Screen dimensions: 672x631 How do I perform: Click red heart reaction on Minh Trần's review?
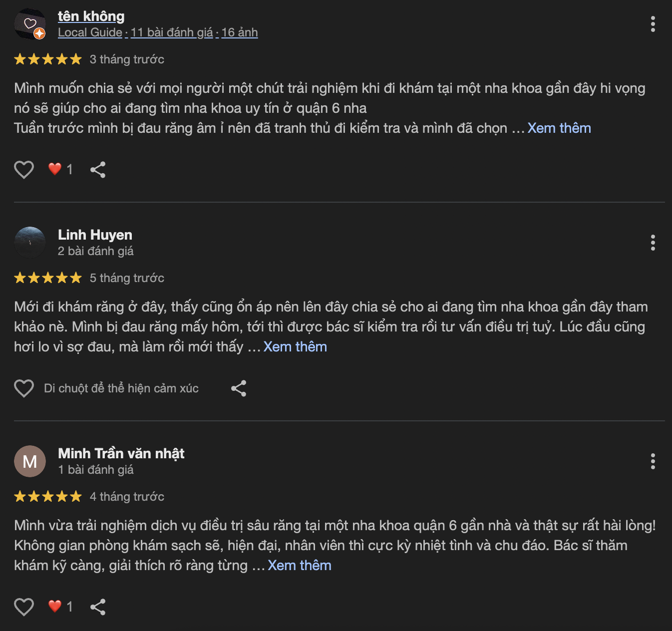coord(55,607)
